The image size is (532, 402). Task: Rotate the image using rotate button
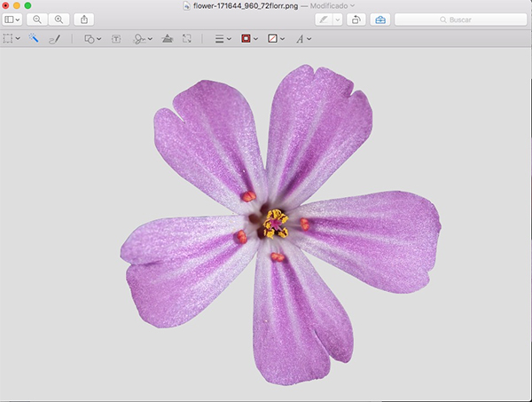coord(355,19)
